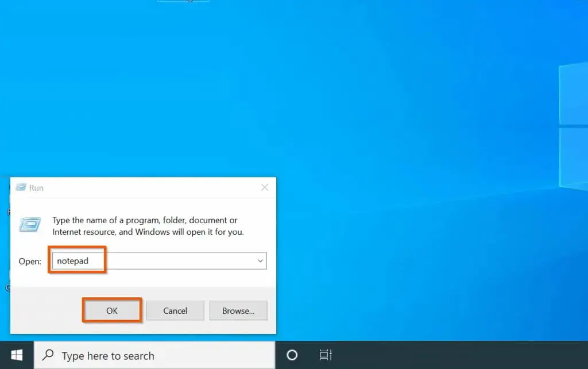
Task: Open Cortana circle icon on taskbar
Action: 292,355
